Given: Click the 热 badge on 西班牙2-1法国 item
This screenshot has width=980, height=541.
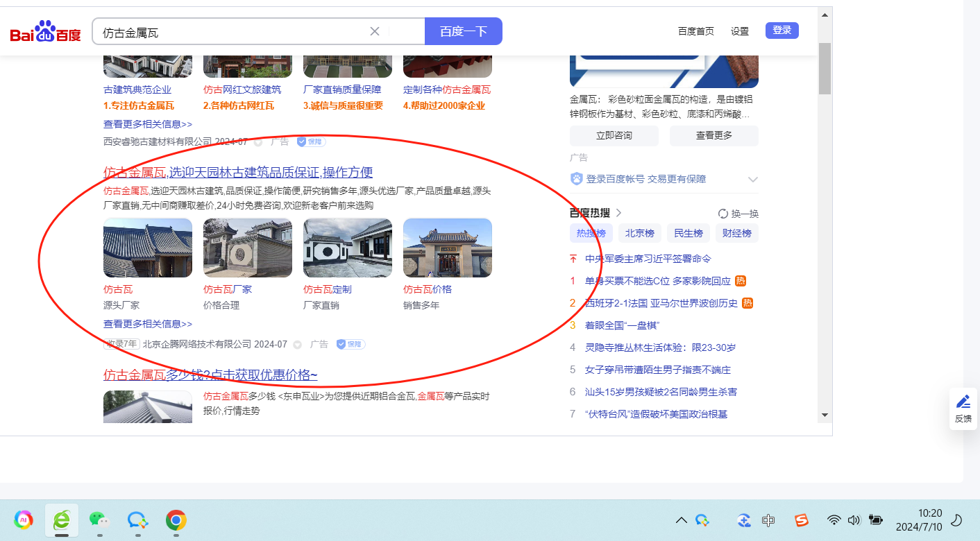Looking at the screenshot, I should coord(747,303).
